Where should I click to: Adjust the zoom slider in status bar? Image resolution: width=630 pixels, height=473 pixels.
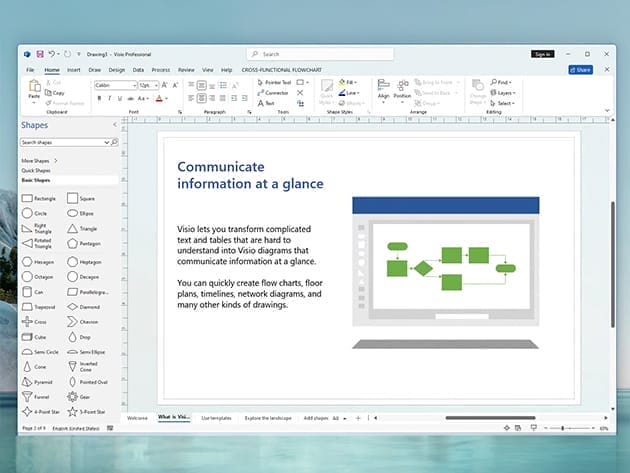[562, 428]
